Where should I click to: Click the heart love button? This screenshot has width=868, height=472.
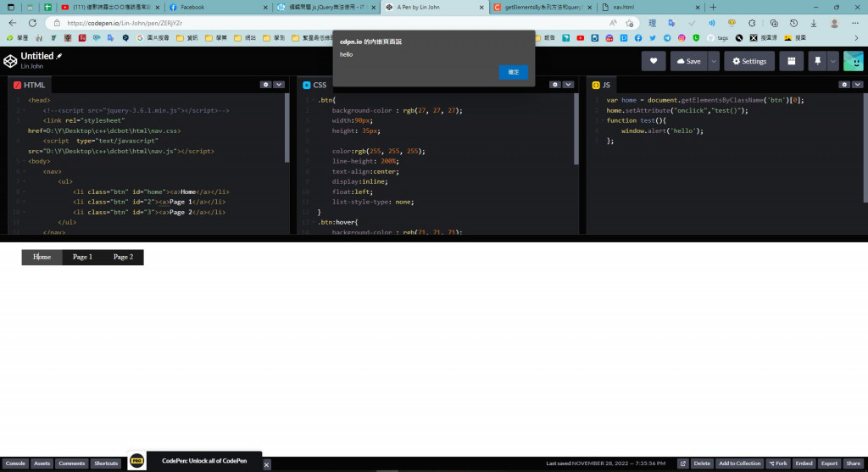654,61
